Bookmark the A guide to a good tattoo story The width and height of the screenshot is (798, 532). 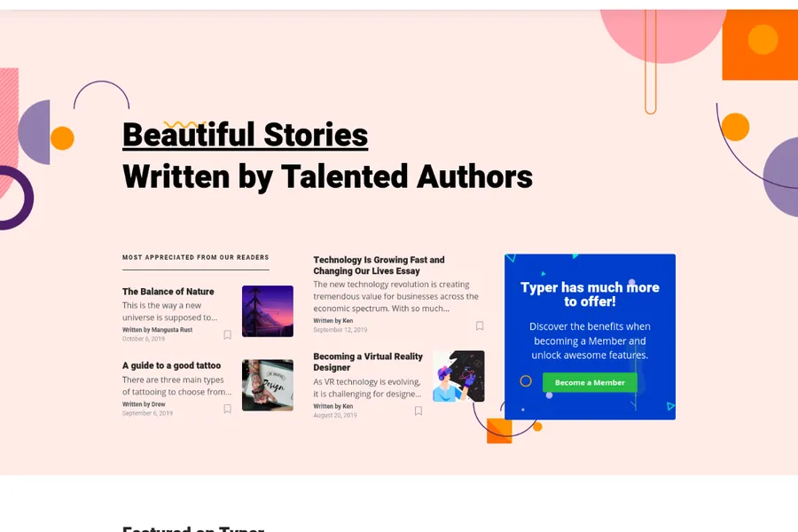[228, 409]
